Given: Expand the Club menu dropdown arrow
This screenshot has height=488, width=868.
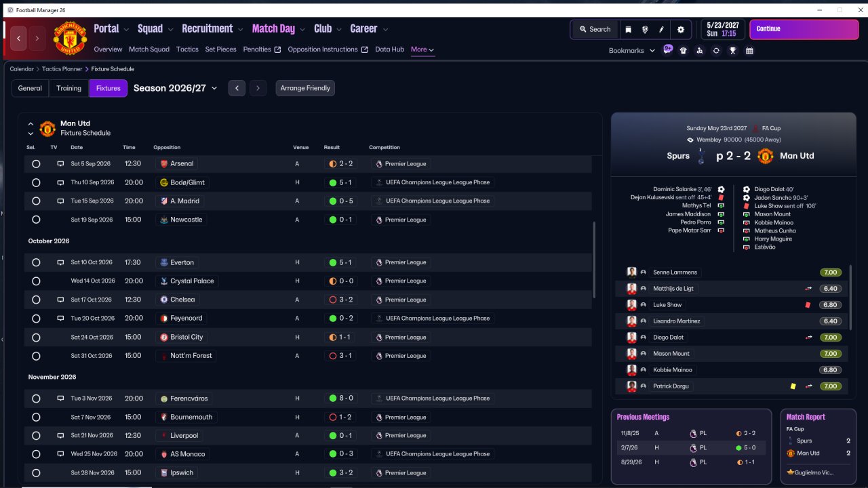Looking at the screenshot, I should [x=339, y=29].
